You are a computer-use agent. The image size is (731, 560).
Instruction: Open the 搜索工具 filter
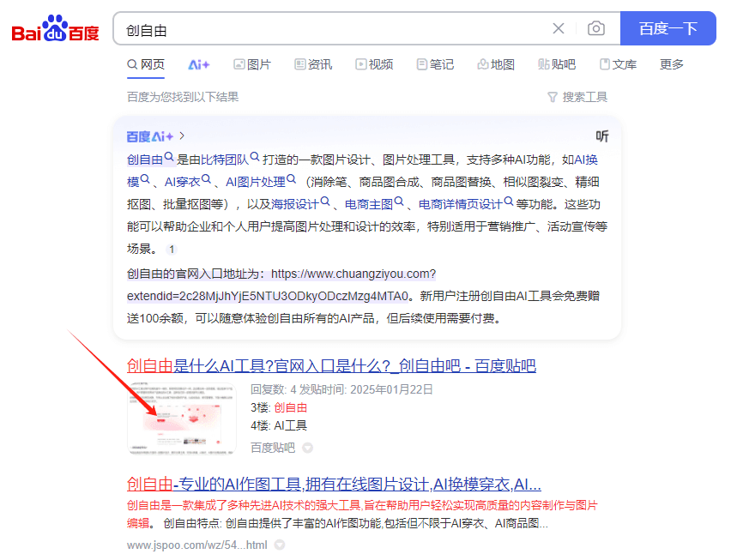pyautogui.click(x=577, y=97)
